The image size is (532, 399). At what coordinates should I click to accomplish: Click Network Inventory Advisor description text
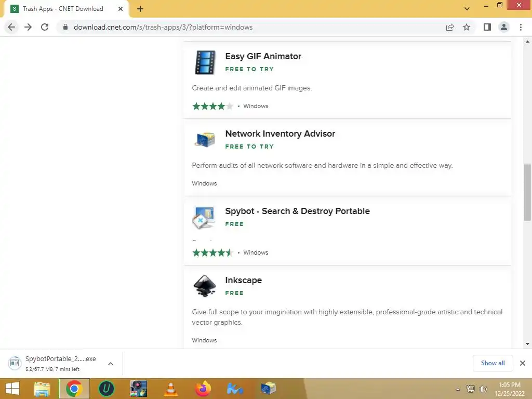322,166
